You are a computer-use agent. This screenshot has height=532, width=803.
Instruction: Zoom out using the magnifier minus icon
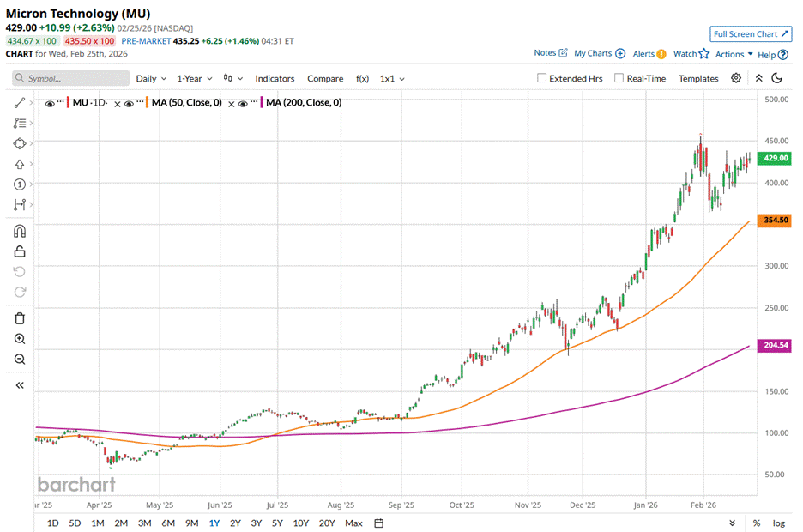(x=20, y=360)
